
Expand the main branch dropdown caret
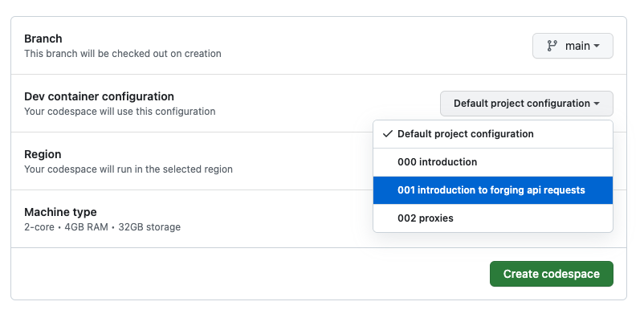597,47
